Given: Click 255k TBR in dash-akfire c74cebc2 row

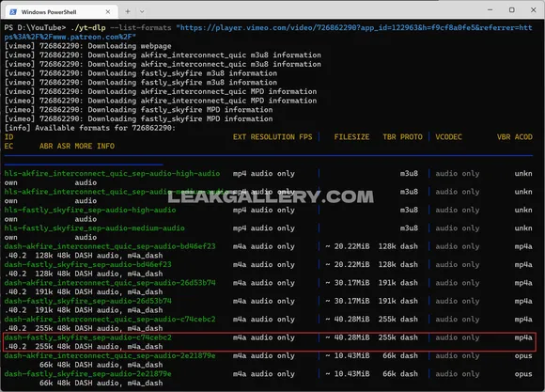Looking at the screenshot, I should click(387, 319).
